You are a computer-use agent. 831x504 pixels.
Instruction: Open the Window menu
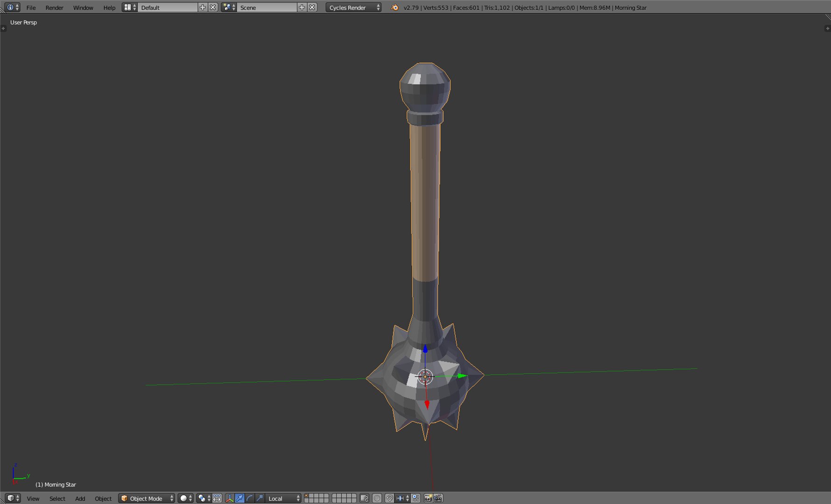[x=83, y=7]
